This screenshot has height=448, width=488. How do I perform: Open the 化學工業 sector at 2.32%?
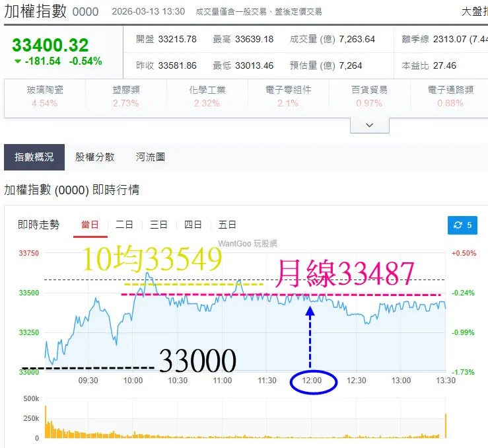(x=207, y=96)
